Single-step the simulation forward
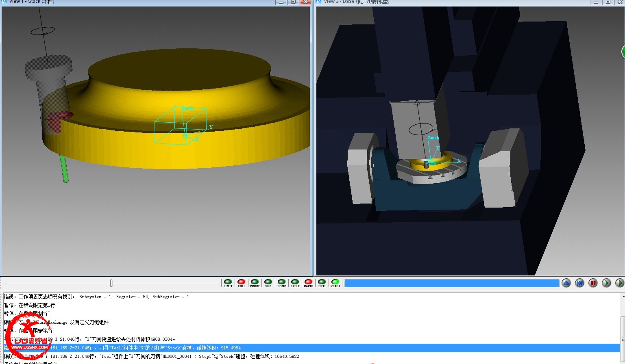 point(606,283)
